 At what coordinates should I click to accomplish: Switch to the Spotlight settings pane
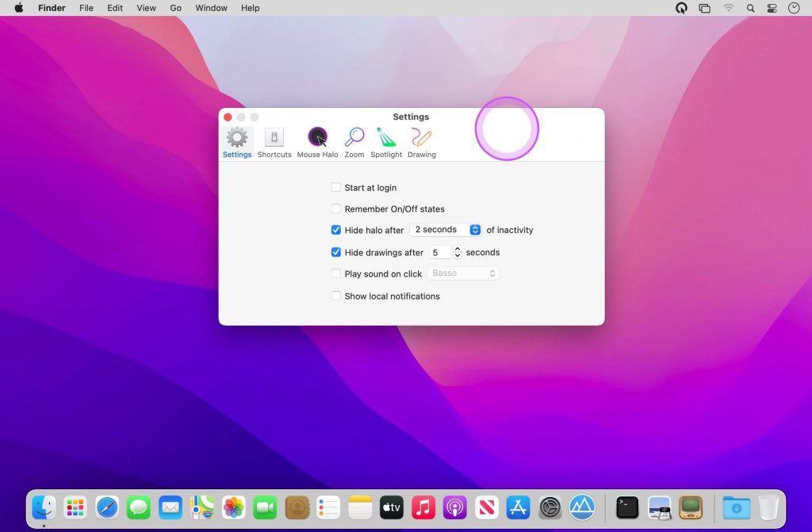386,142
